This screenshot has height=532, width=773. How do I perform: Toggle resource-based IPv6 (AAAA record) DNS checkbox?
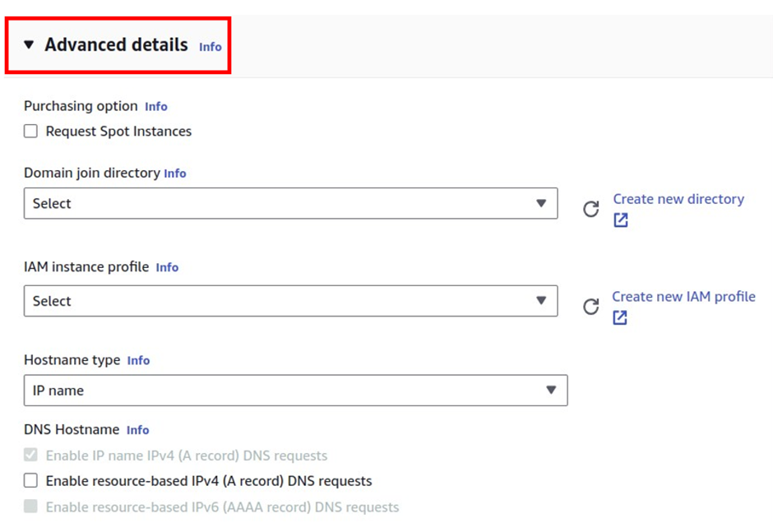[x=30, y=506]
